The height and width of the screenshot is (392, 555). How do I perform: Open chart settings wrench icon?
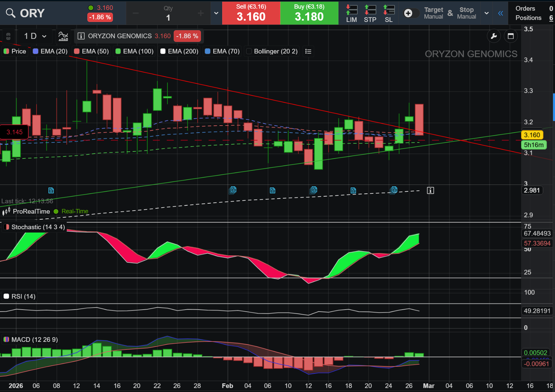coord(494,36)
